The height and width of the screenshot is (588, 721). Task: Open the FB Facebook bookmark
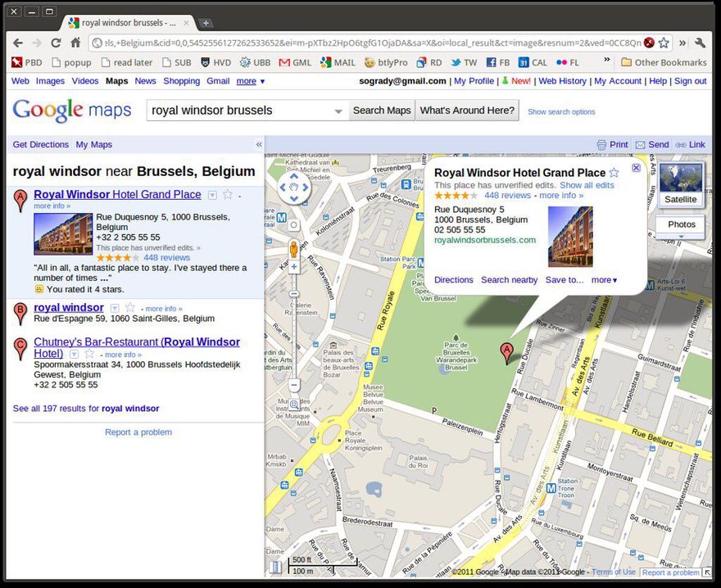click(x=498, y=62)
